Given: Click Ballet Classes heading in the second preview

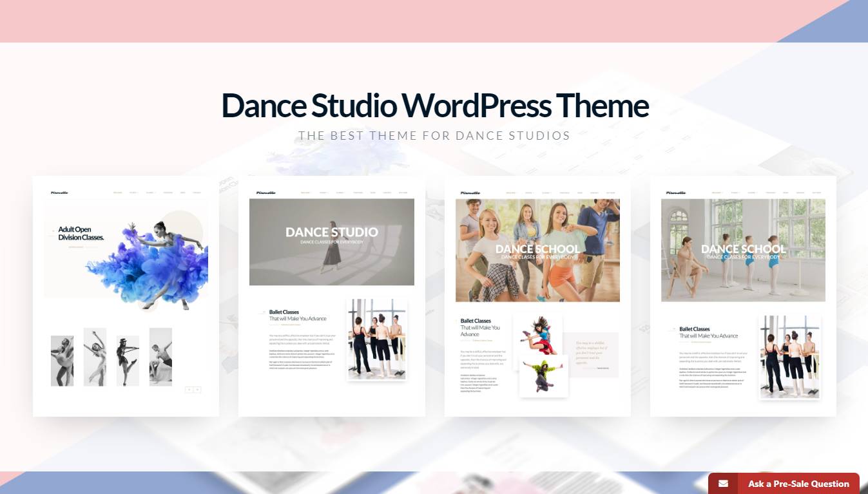Looking at the screenshot, I should coord(284,312).
